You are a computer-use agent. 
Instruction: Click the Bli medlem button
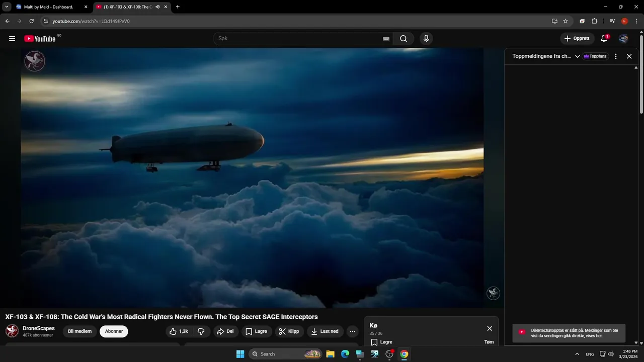pos(79,331)
